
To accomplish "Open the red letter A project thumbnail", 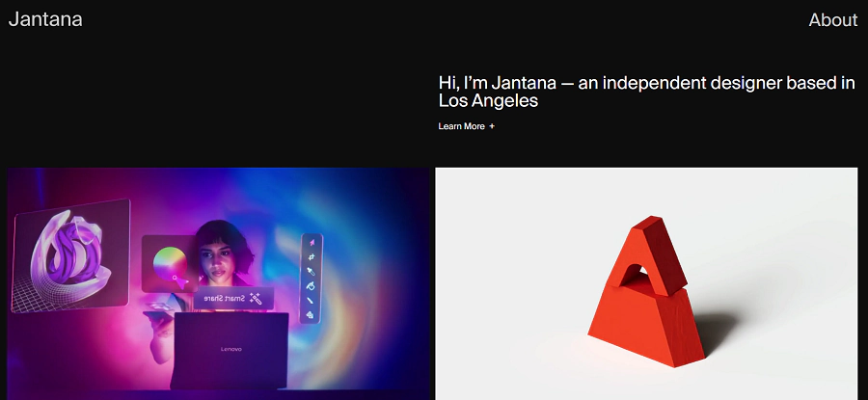I will [646, 283].
